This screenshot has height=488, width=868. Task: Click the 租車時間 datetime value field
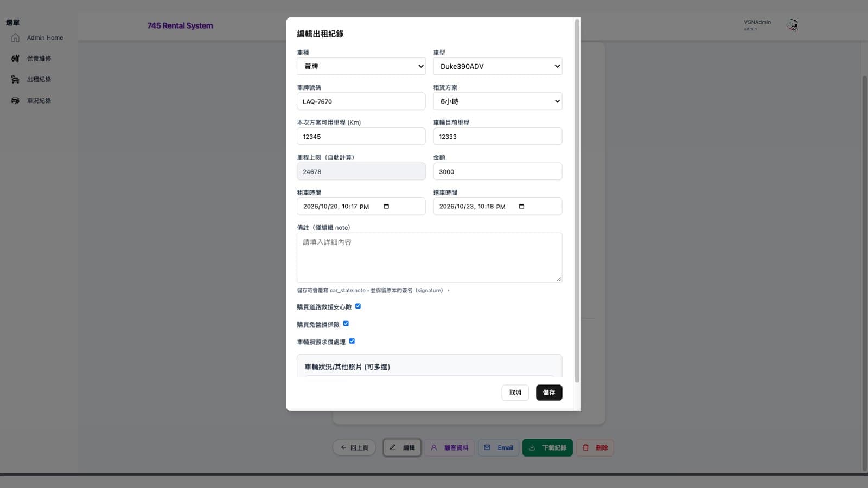[x=361, y=207]
